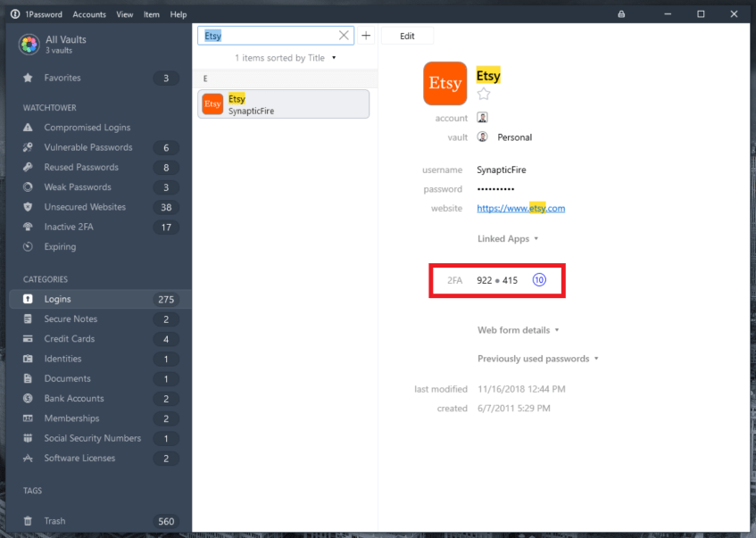Select Credit Cards category

click(69, 339)
